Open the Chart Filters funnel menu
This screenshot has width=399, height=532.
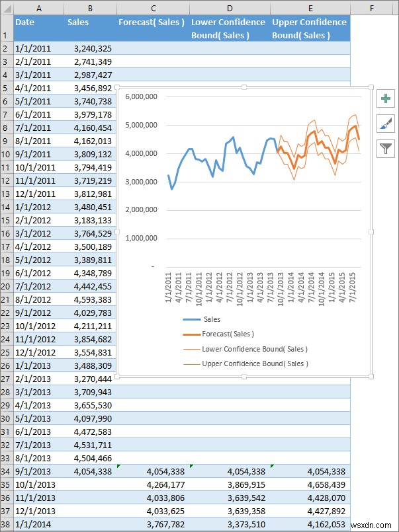tap(386, 149)
